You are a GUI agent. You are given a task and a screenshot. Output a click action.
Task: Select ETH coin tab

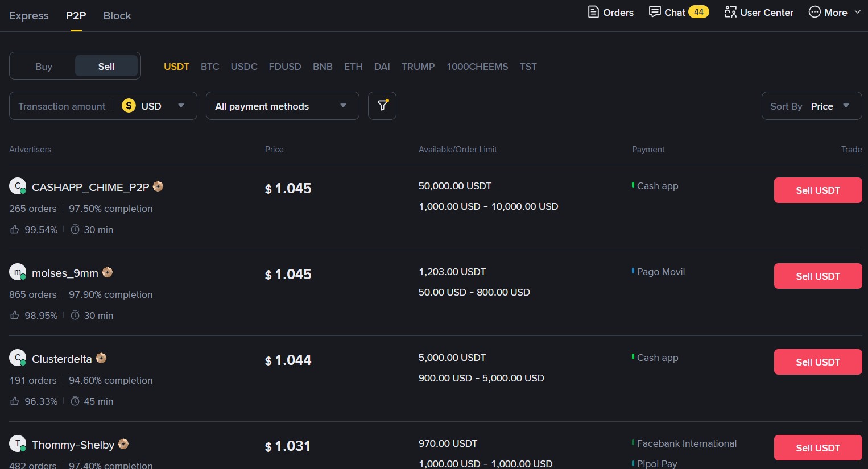tap(353, 67)
